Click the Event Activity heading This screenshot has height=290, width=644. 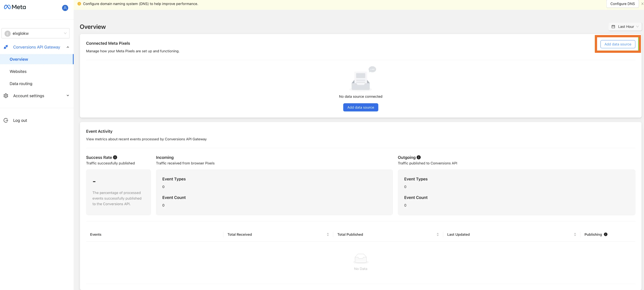[x=99, y=131]
